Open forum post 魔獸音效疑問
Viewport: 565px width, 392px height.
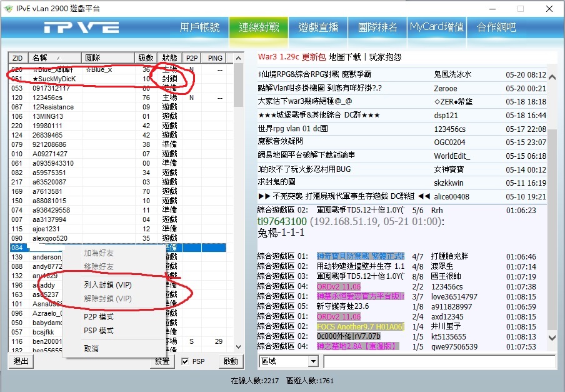click(281, 141)
